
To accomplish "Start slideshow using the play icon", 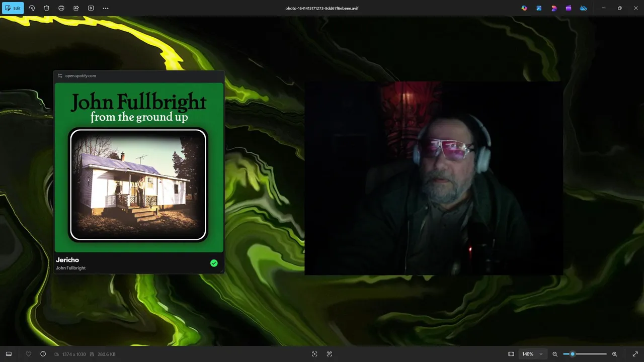I will click(x=91, y=8).
